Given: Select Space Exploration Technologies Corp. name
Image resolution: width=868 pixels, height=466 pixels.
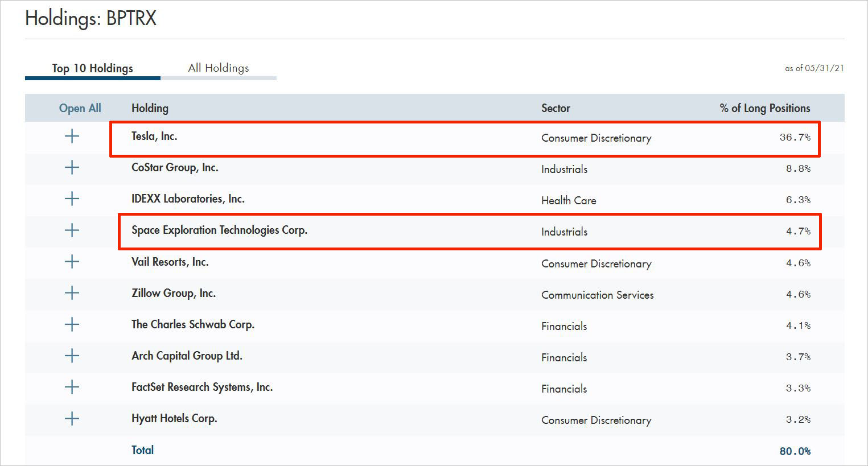Looking at the screenshot, I should pos(219,230).
